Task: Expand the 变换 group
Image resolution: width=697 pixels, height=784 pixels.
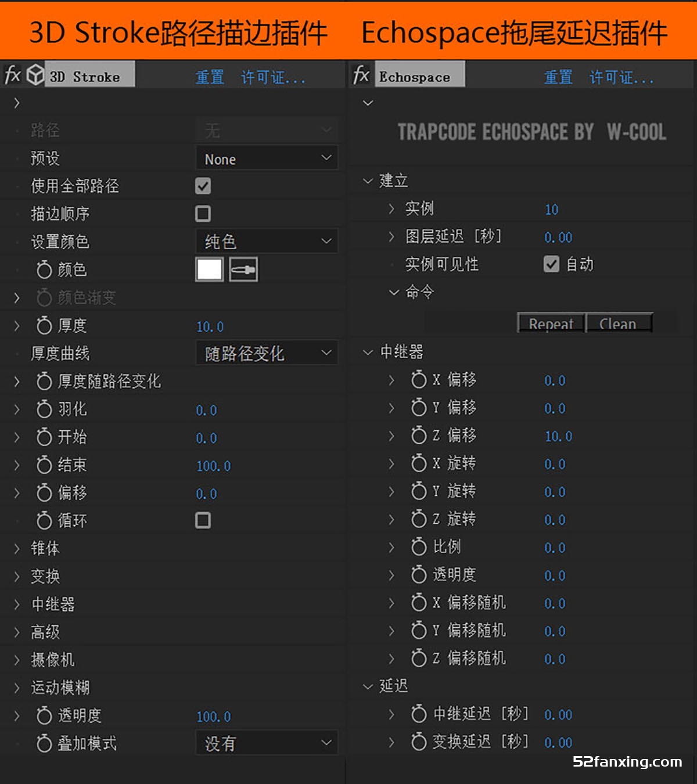Action: pos(17,576)
